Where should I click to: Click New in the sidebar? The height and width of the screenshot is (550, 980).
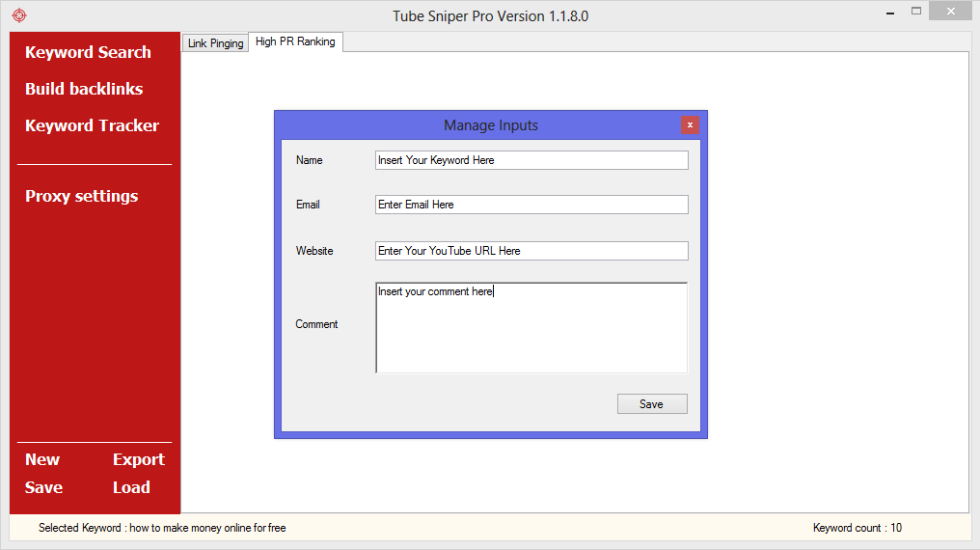click(x=42, y=459)
